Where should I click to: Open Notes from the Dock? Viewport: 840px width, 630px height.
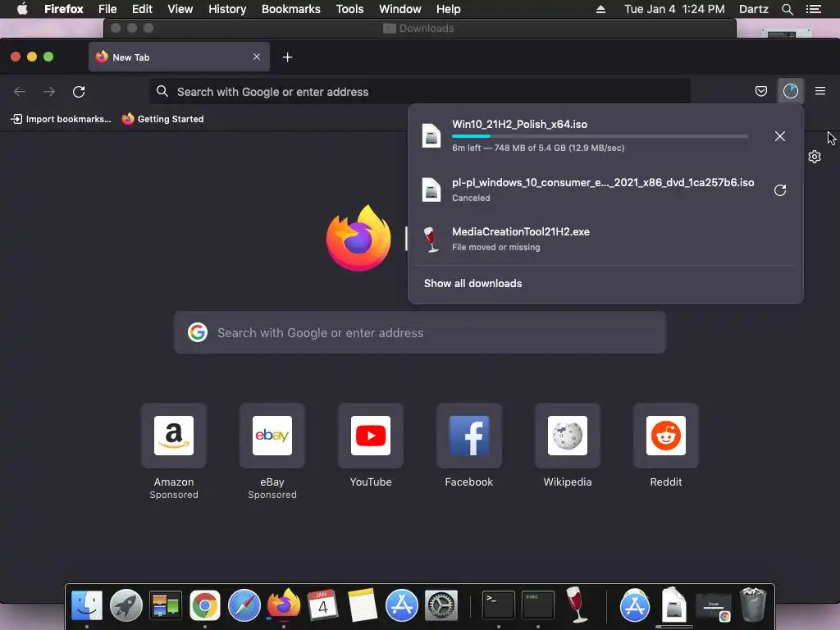click(362, 606)
